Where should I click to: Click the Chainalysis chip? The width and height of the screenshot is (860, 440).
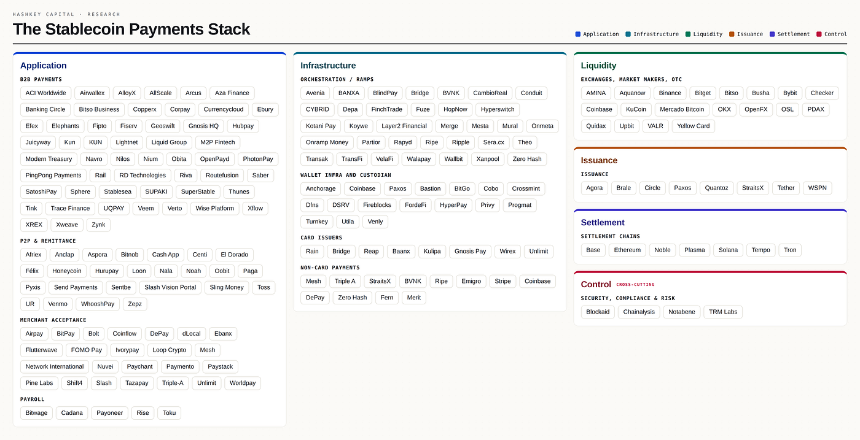coord(639,312)
